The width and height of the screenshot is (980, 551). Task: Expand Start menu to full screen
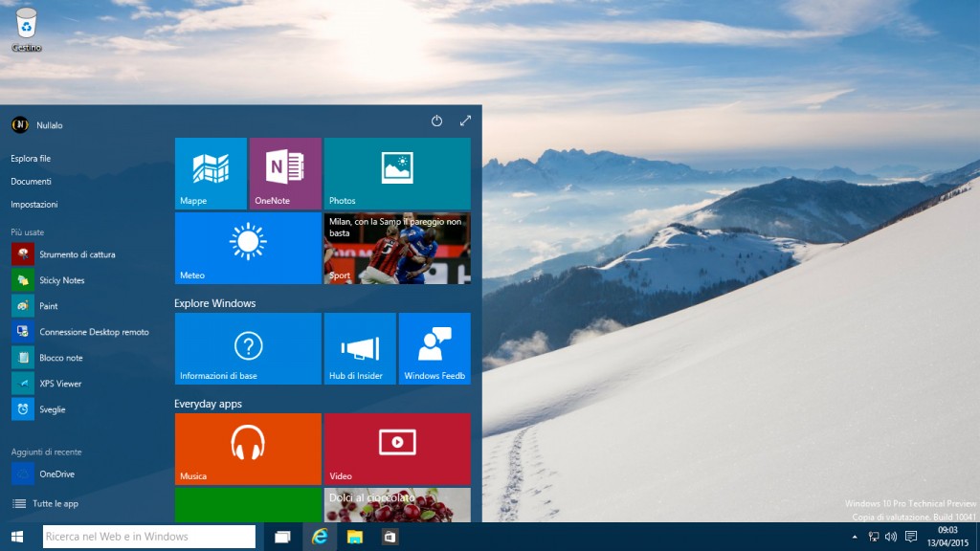point(466,121)
